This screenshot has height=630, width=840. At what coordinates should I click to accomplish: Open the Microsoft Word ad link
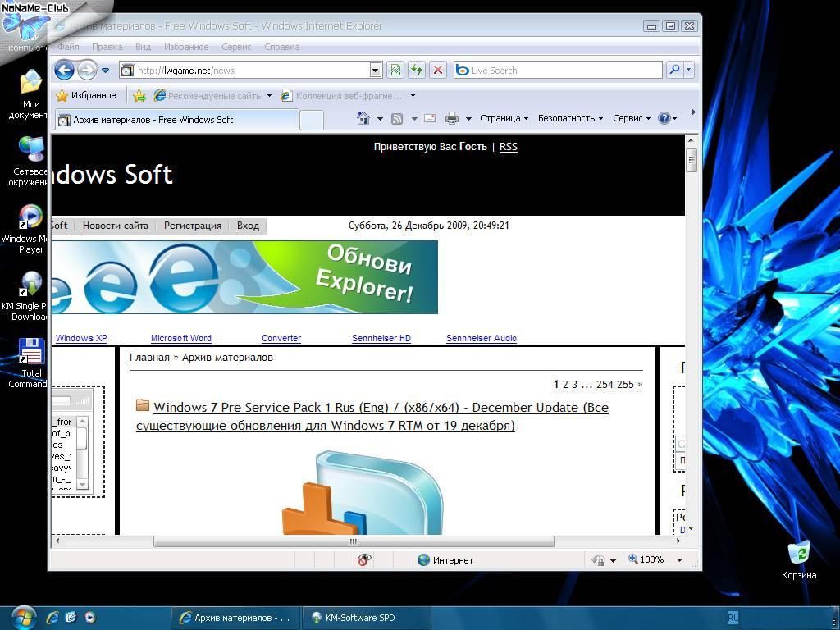coord(181,338)
